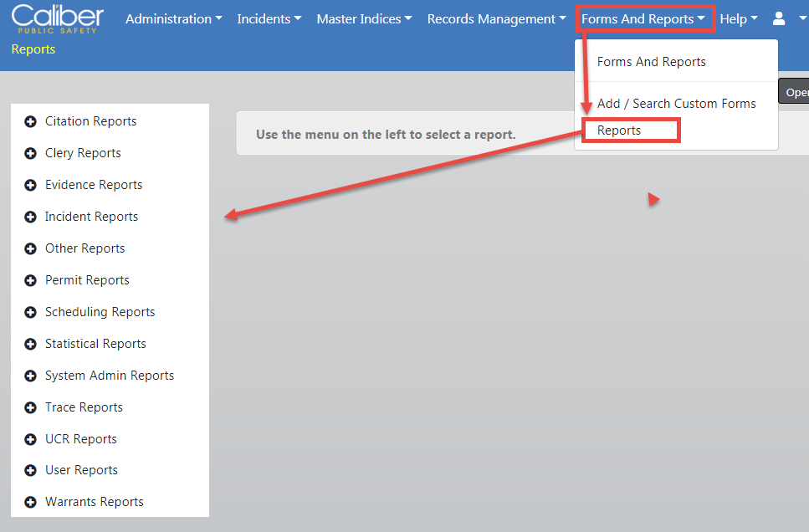Click plus icon beside Statistical Reports
The image size is (809, 532).
[30, 344]
